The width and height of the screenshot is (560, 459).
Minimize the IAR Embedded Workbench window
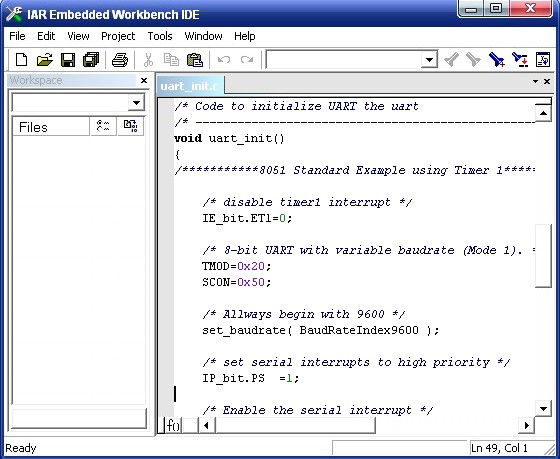coord(471,9)
